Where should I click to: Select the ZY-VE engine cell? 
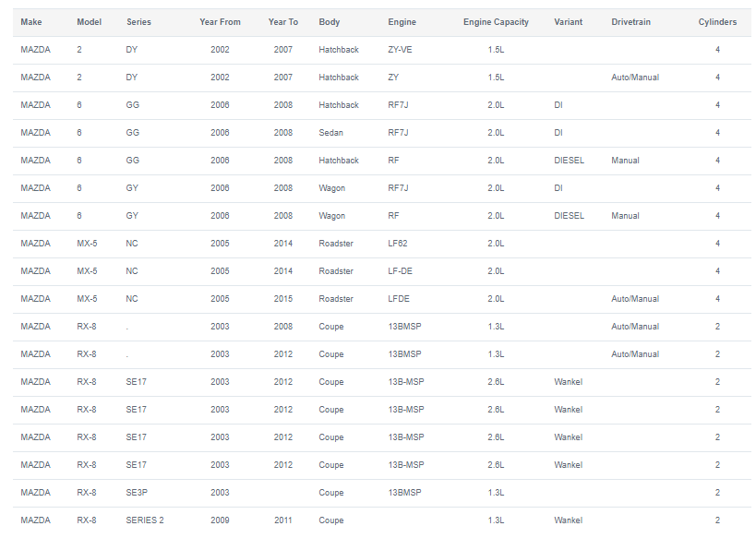pyautogui.click(x=400, y=50)
